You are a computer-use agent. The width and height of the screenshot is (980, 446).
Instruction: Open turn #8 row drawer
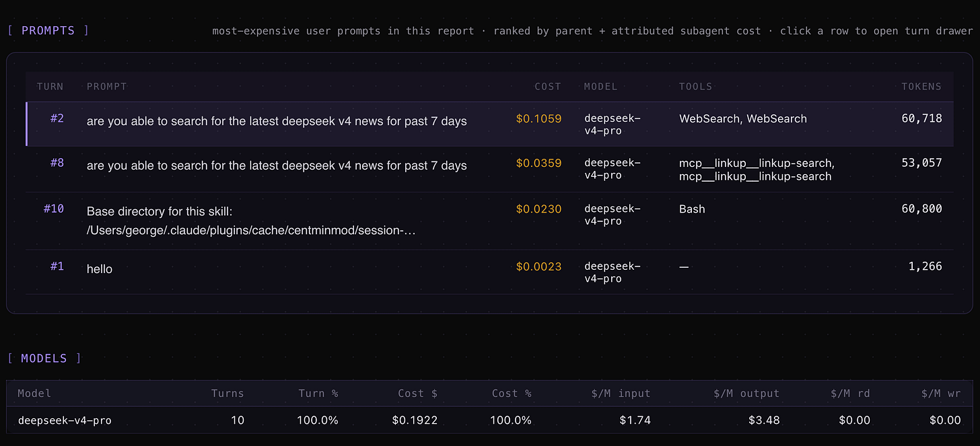[x=489, y=170]
